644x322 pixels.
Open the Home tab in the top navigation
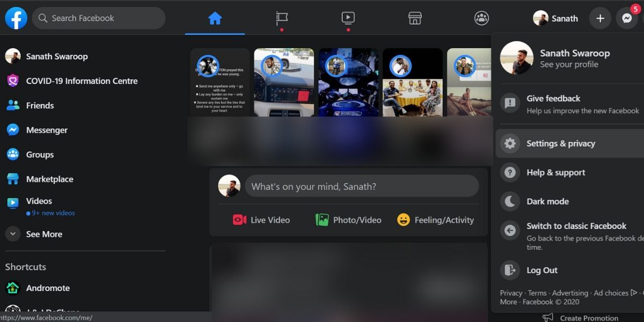click(x=215, y=18)
